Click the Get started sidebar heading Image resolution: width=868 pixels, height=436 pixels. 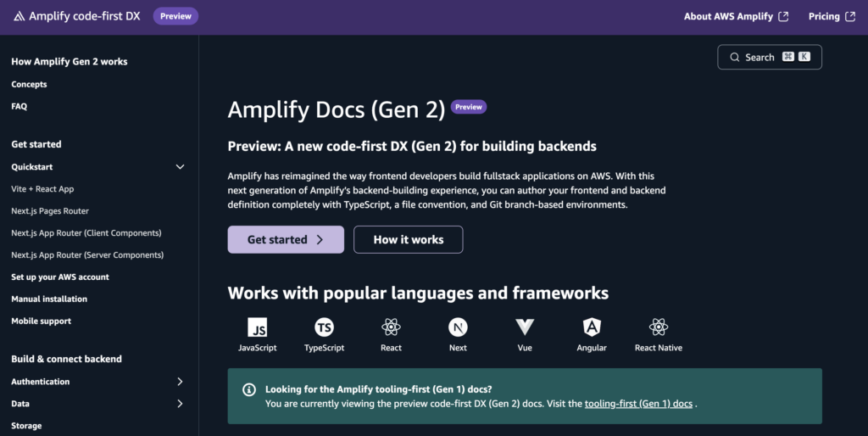[x=36, y=144]
